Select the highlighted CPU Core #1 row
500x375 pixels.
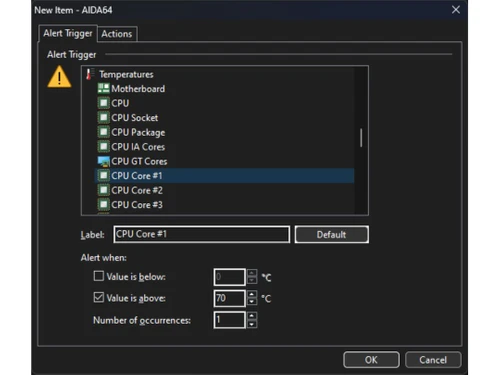pyautogui.click(x=225, y=175)
